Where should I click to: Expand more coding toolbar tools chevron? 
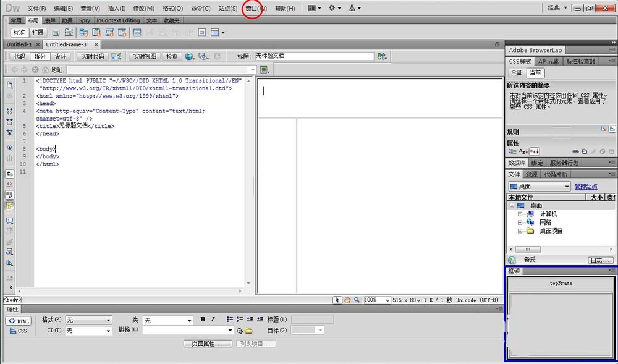[11, 287]
